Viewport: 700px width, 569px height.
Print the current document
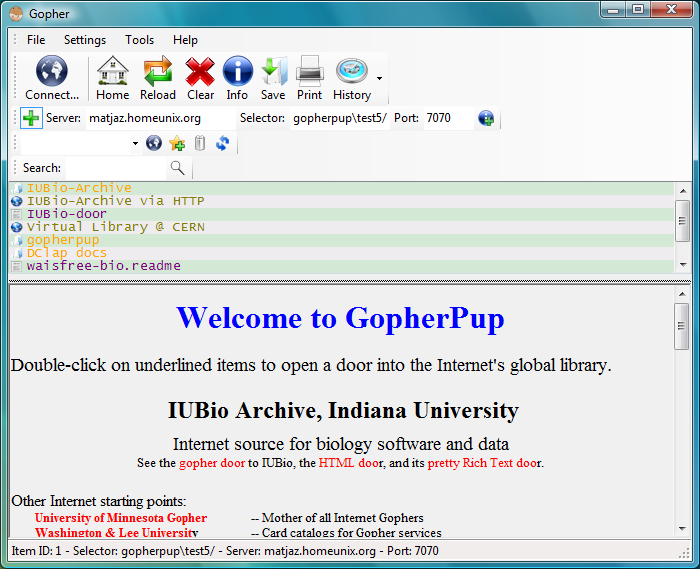pos(309,72)
